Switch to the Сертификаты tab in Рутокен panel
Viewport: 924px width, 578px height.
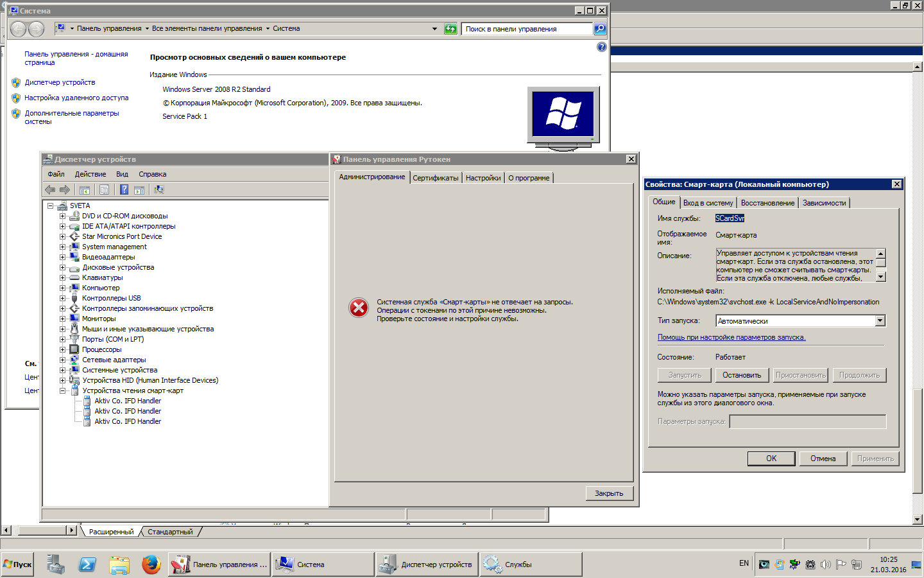tap(435, 178)
